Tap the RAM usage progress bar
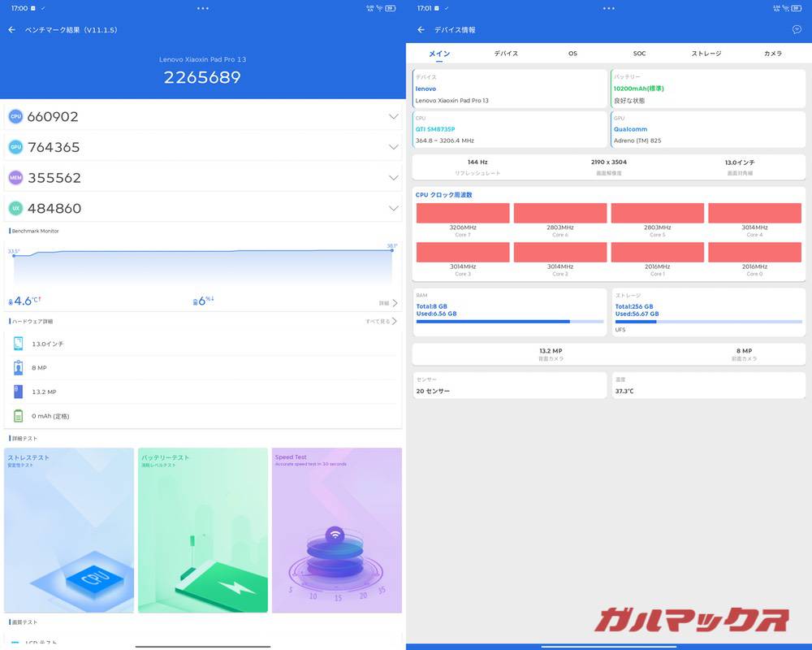 coord(510,322)
